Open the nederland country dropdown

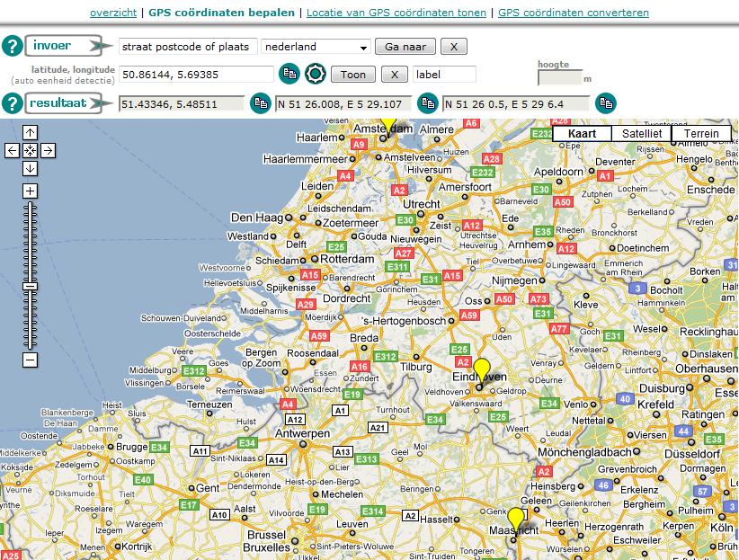coord(316,47)
